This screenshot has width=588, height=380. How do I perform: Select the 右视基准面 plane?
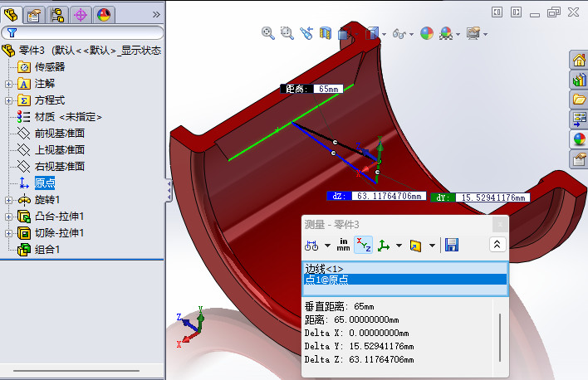[51, 167]
